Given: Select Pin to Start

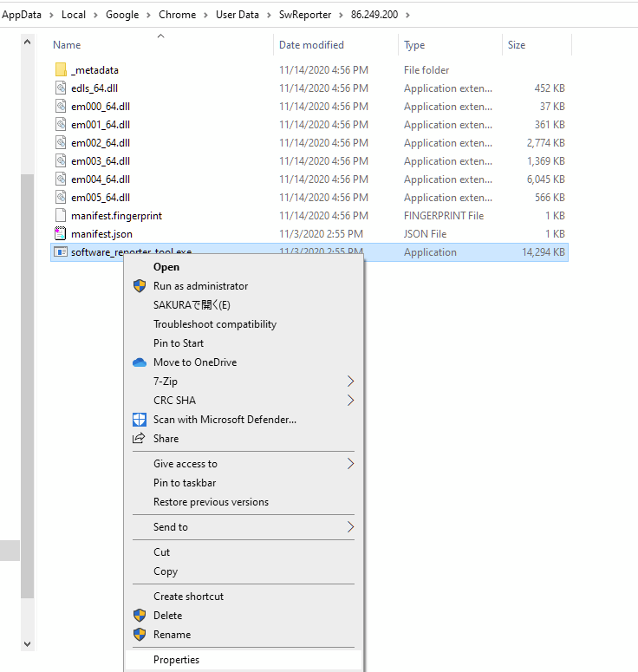Looking at the screenshot, I should 244,343.
